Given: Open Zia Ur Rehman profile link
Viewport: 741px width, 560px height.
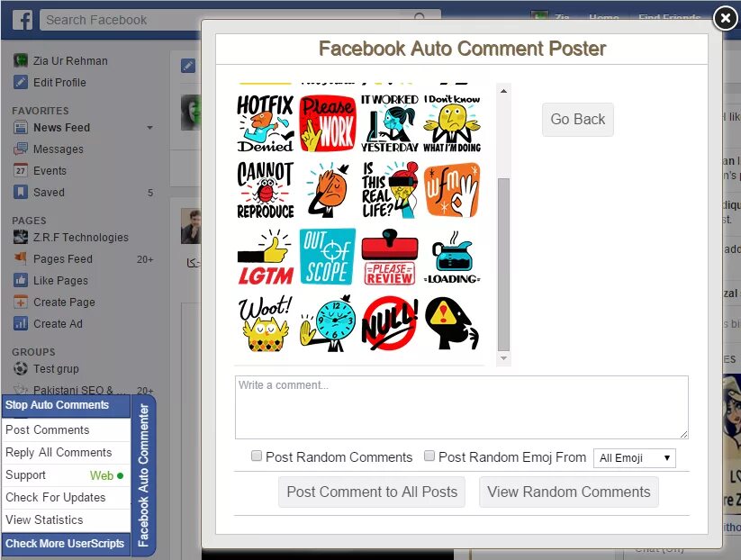Looking at the screenshot, I should pos(70,61).
